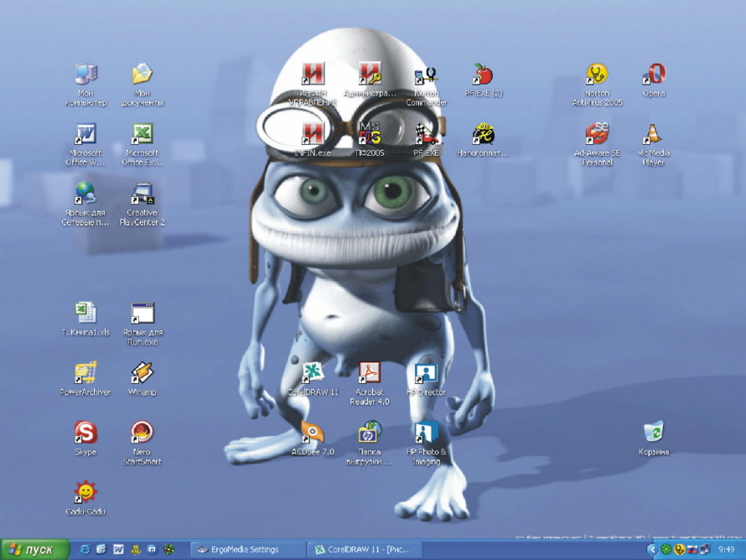Select the Norton Commander shortcut

426,75
